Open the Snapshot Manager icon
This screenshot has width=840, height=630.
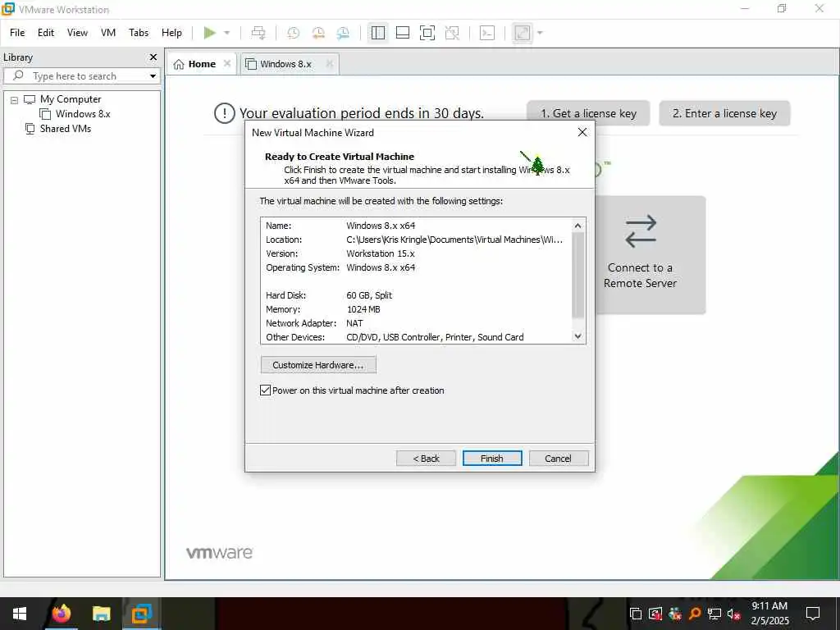click(x=343, y=33)
